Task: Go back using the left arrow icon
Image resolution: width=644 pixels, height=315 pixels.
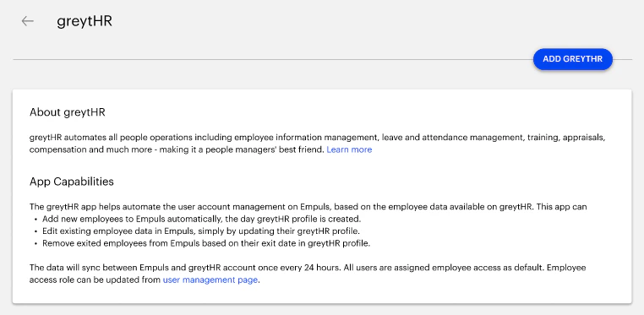Action: pyautogui.click(x=28, y=21)
